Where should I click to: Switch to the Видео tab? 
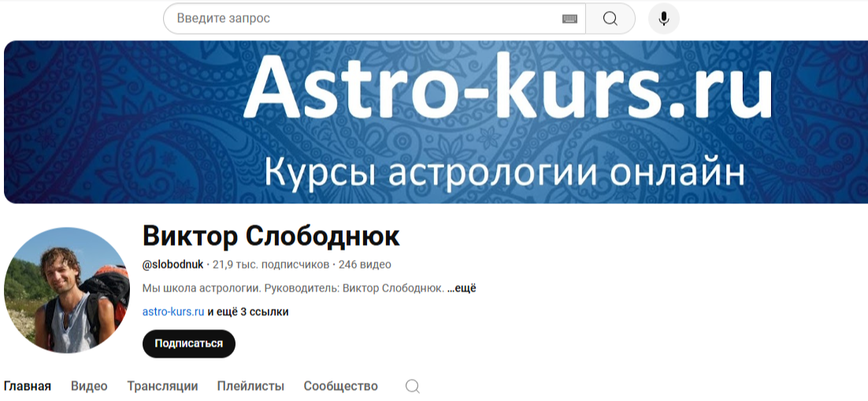(x=89, y=386)
